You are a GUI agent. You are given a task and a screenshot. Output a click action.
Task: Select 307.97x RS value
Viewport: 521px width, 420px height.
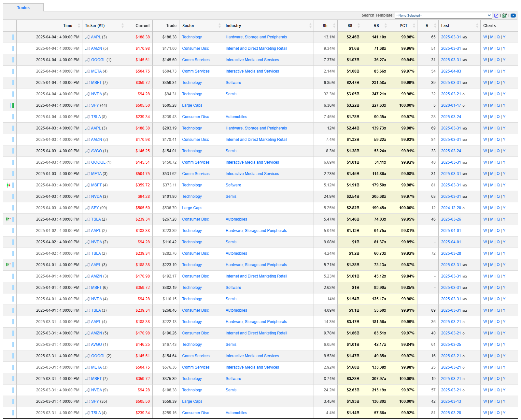(379, 379)
